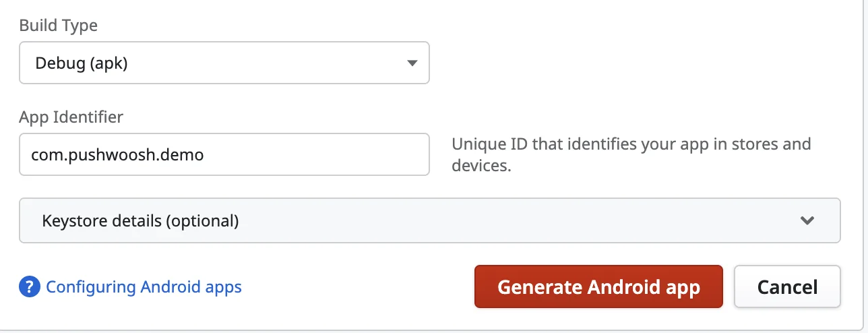The height and width of the screenshot is (333, 868).
Task: Cancel the Android app generation dialog
Action: [x=786, y=287]
